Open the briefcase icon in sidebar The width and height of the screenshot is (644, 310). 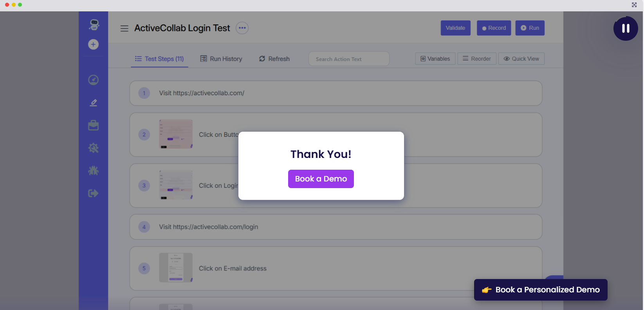pos(93,125)
